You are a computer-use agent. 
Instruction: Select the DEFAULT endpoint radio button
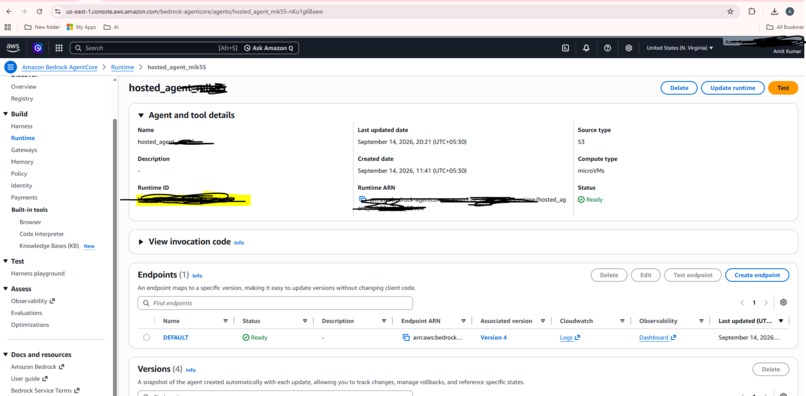pos(146,337)
